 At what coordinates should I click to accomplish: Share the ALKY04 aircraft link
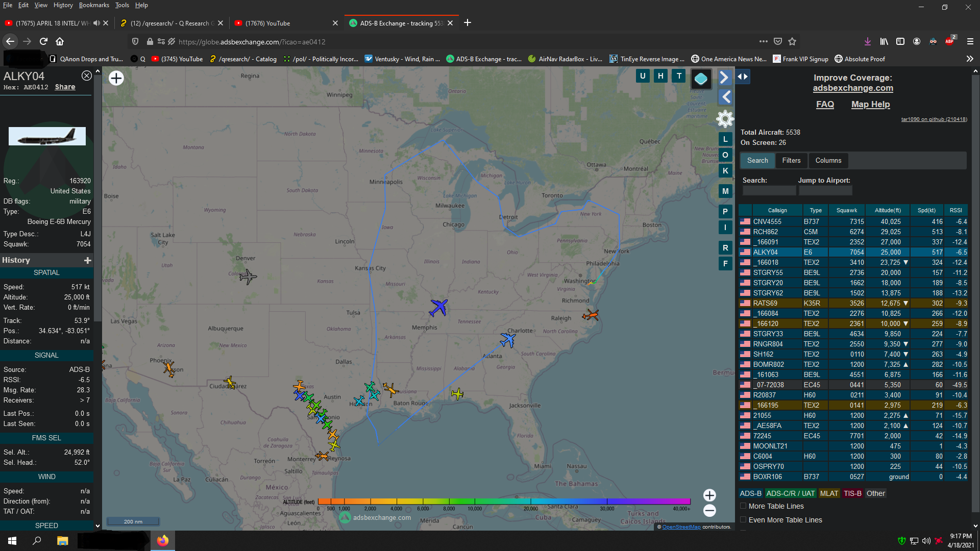click(x=65, y=87)
